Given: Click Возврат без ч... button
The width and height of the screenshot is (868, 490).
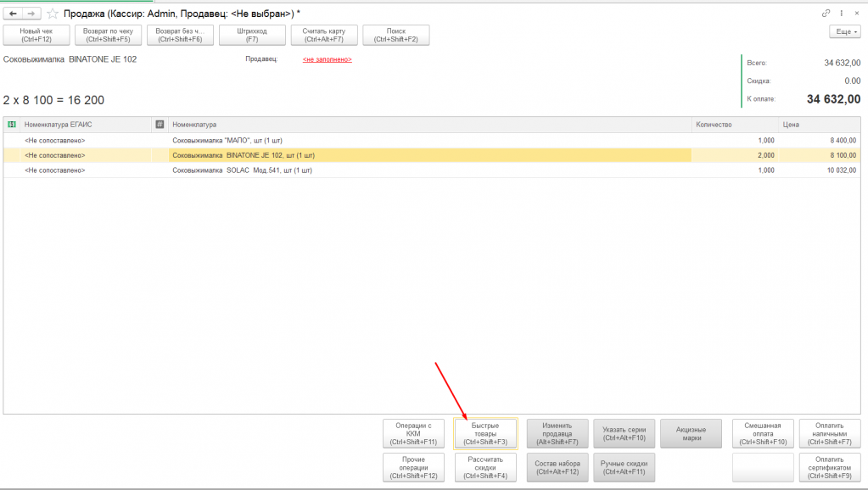Looking at the screenshot, I should [x=180, y=35].
